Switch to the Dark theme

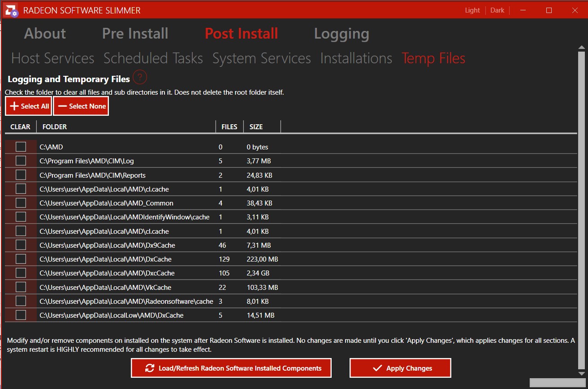click(497, 10)
